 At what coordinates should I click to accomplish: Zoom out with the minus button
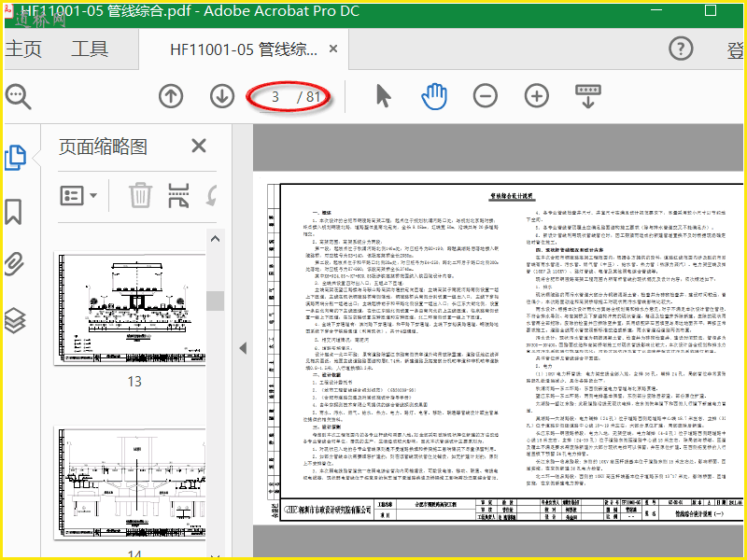click(486, 96)
